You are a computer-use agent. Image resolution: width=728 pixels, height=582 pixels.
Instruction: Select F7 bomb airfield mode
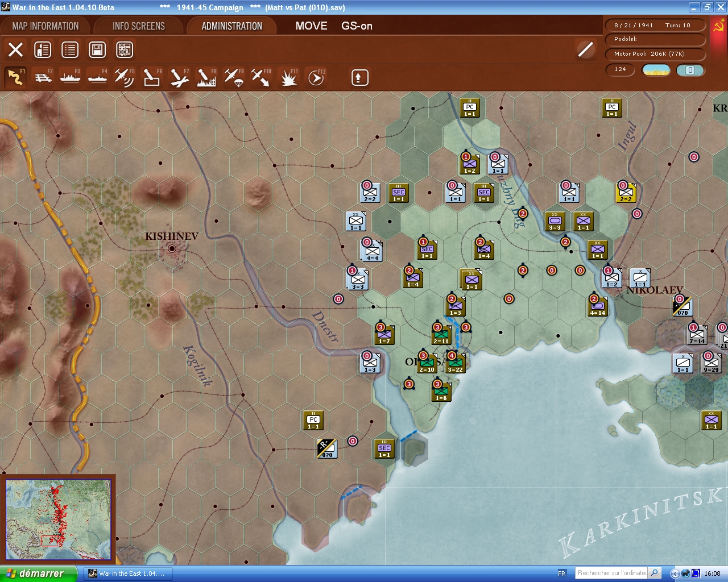[179, 77]
